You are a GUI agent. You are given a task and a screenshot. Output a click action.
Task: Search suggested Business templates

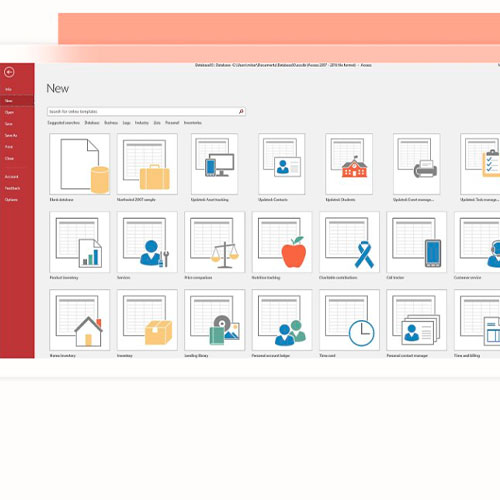pos(111,123)
